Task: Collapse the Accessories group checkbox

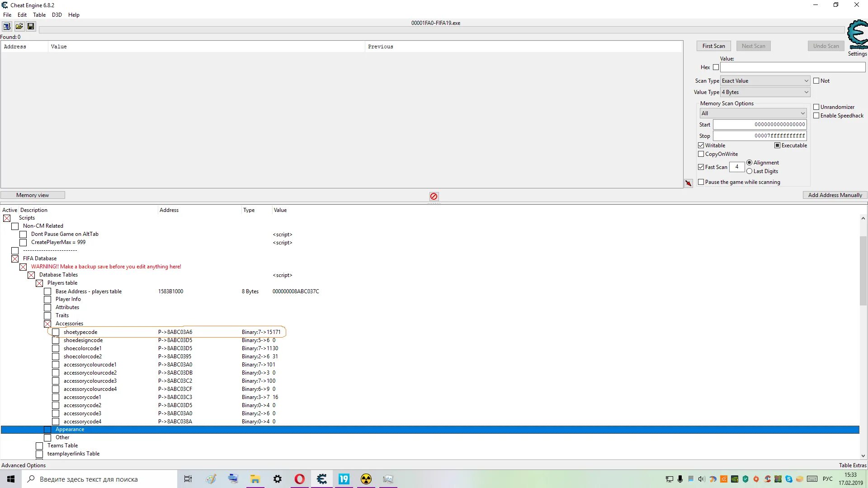Action: point(47,324)
